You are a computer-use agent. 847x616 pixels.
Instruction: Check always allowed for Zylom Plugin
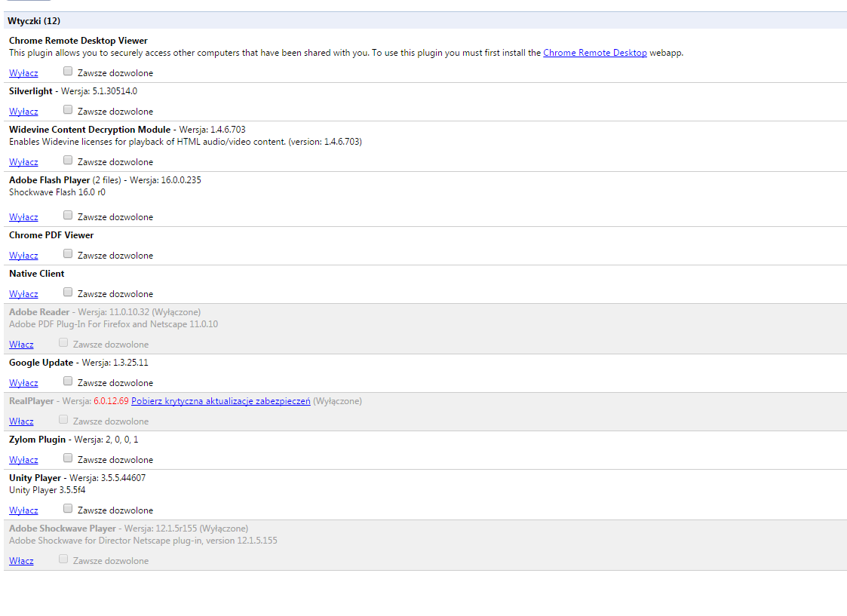pos(68,458)
